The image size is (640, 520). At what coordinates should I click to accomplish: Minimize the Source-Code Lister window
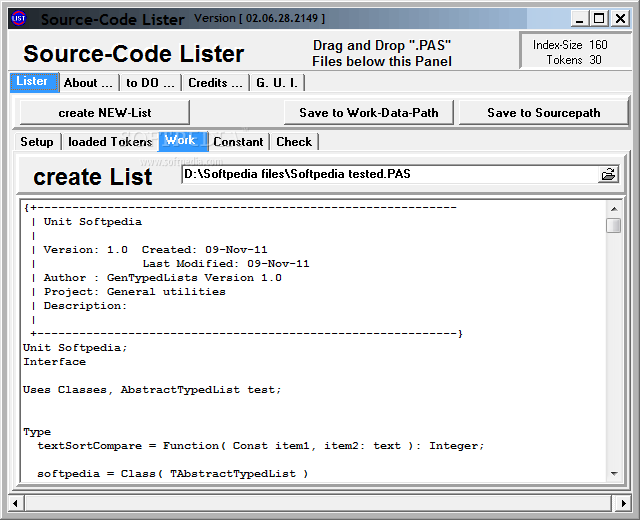[579, 19]
